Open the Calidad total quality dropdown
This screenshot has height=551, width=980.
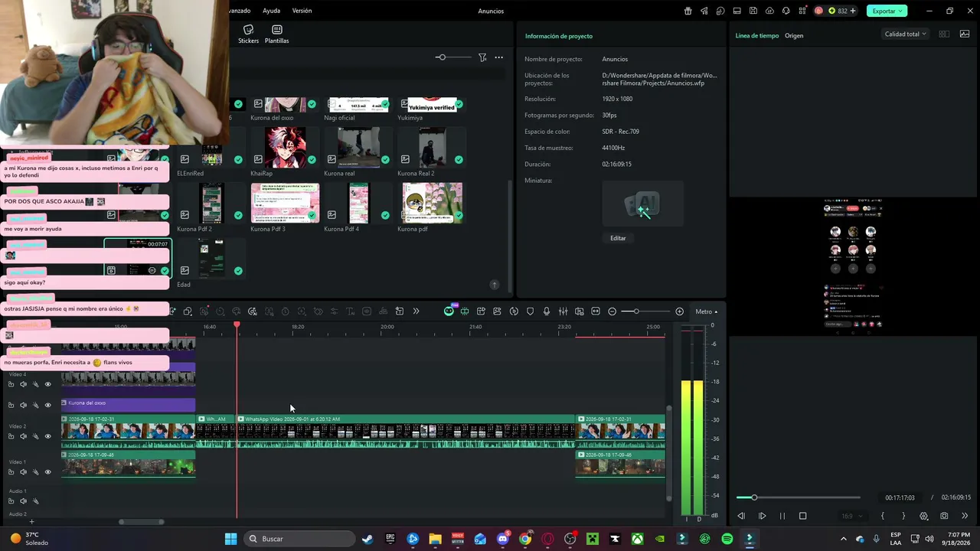click(x=905, y=34)
